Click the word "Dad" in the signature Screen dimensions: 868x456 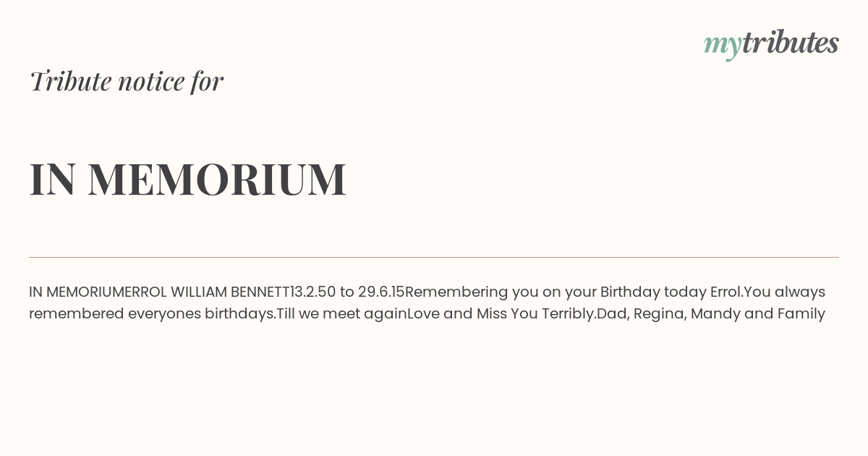[610, 314]
